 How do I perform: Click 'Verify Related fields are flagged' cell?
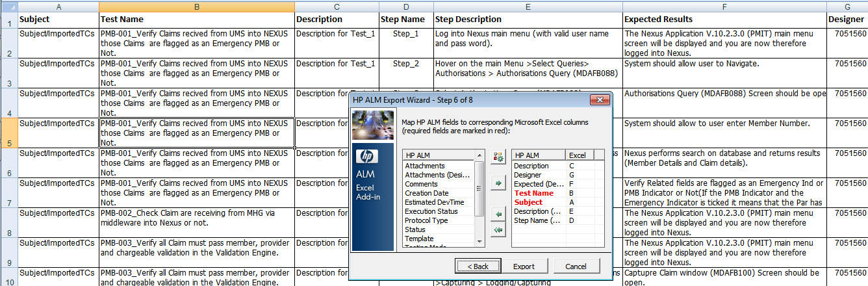click(724, 192)
